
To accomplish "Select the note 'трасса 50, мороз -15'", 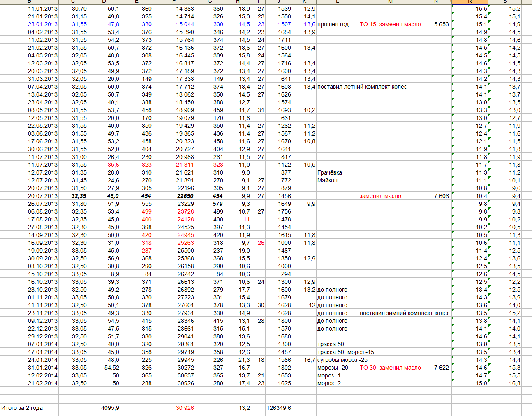I will click(346, 352).
